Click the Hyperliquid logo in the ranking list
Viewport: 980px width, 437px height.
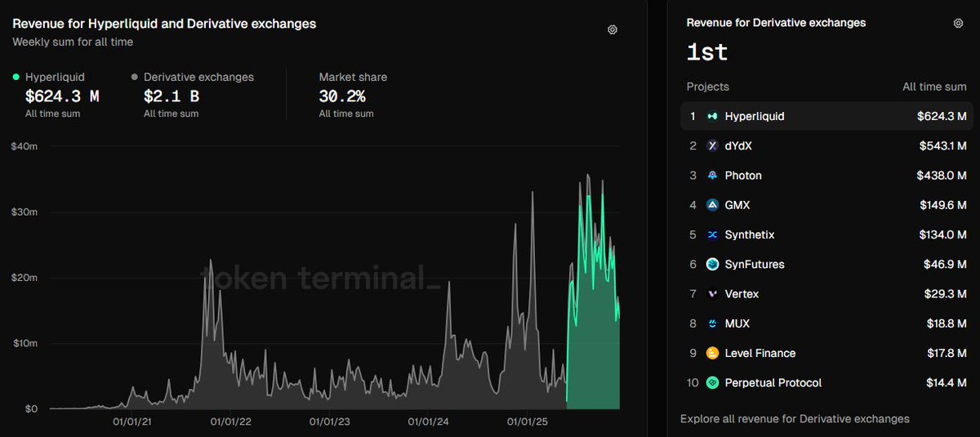(x=712, y=116)
